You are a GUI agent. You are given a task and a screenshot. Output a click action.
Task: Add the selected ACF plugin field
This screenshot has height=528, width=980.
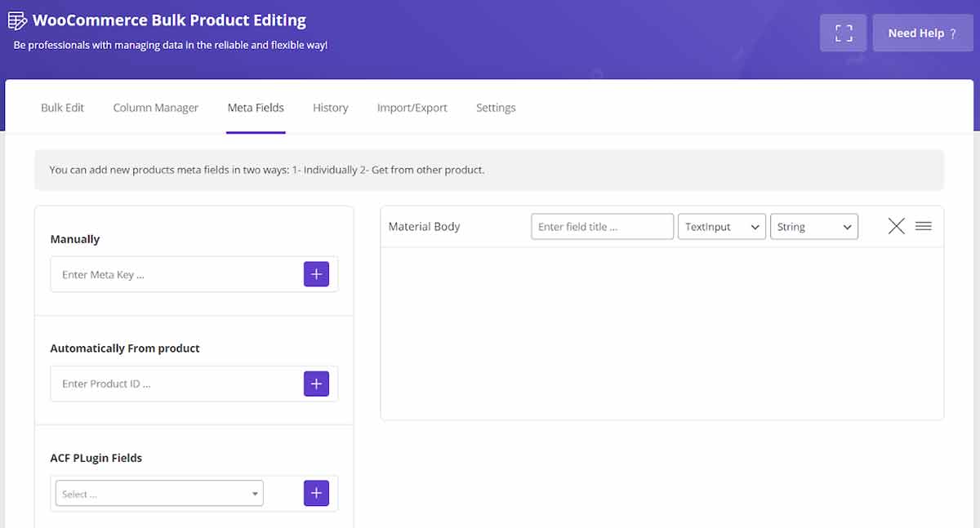point(316,493)
